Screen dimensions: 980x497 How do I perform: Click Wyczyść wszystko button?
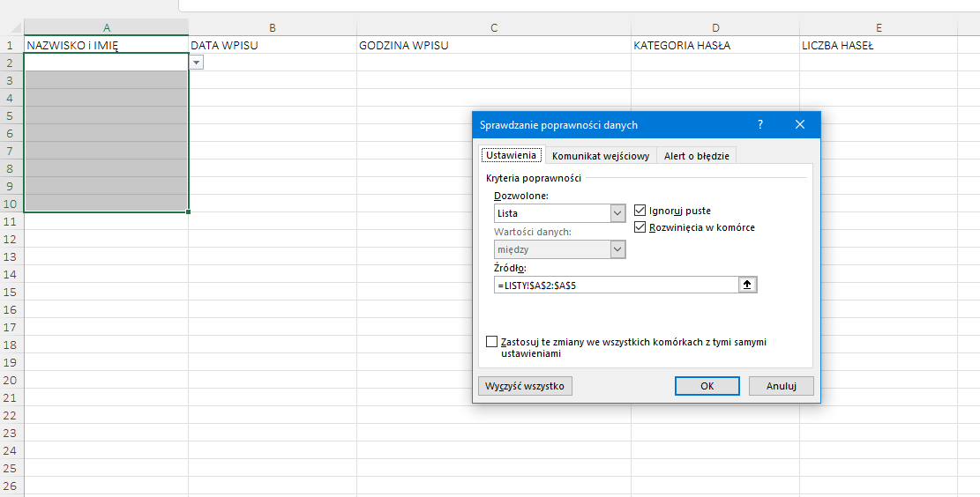click(x=525, y=386)
